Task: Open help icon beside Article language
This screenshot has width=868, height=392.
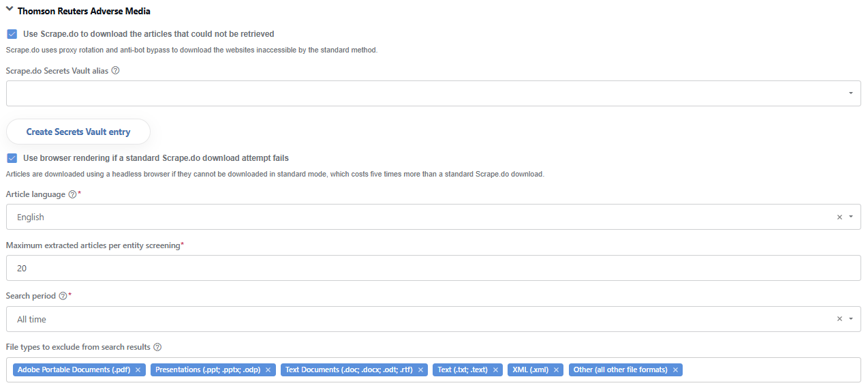Action: tap(72, 194)
